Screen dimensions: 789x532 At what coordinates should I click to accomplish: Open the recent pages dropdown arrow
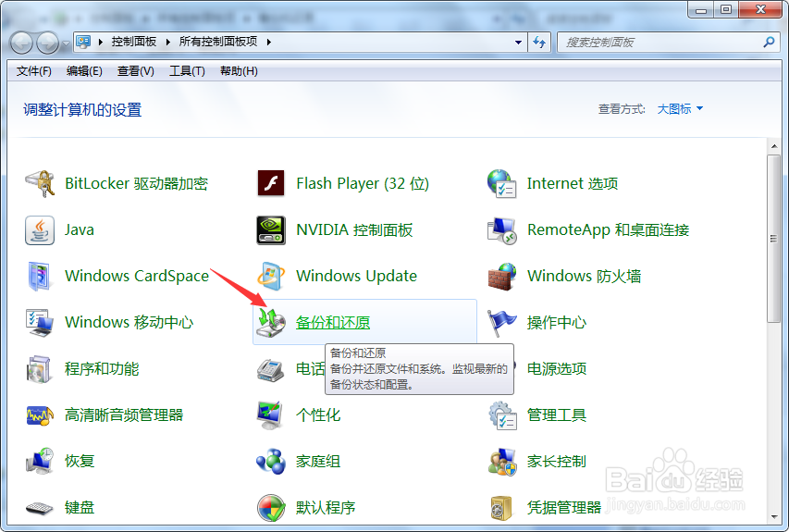click(66, 43)
